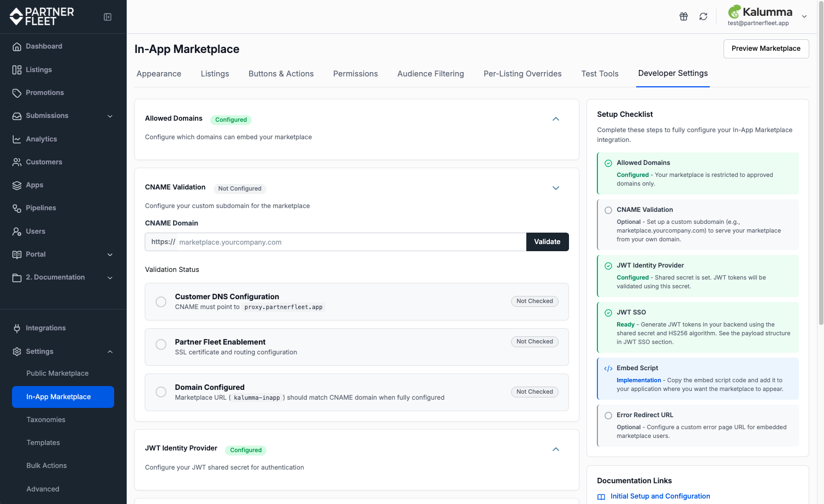Click the Portal book icon

click(17, 254)
